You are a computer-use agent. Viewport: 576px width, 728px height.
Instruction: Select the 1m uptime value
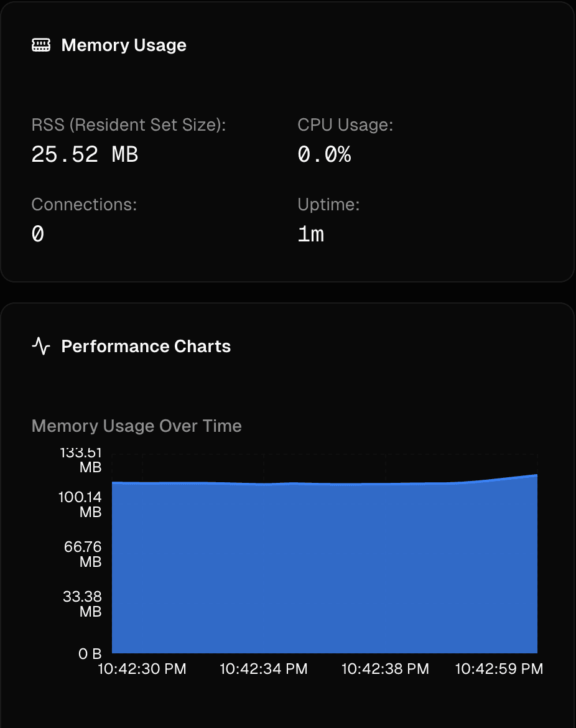point(312,234)
